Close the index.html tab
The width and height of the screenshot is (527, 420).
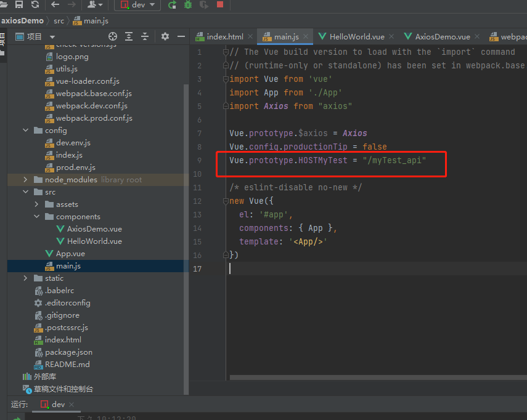(250, 36)
